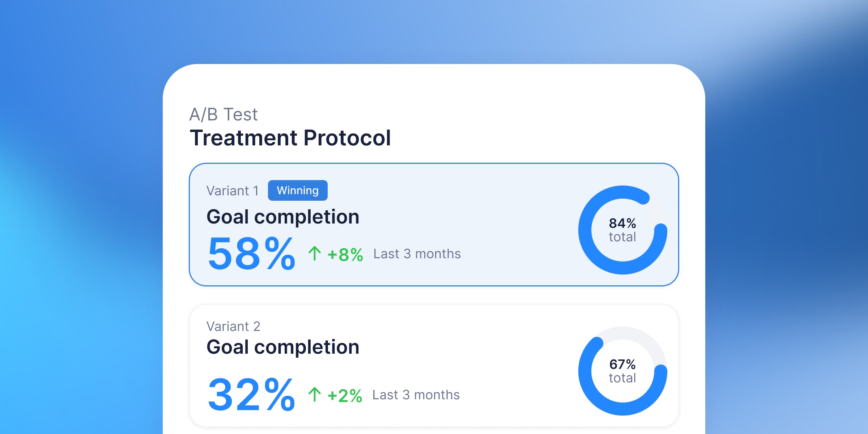868x434 pixels.
Task: Click the green up arrow beside +8%
Action: 315,254
